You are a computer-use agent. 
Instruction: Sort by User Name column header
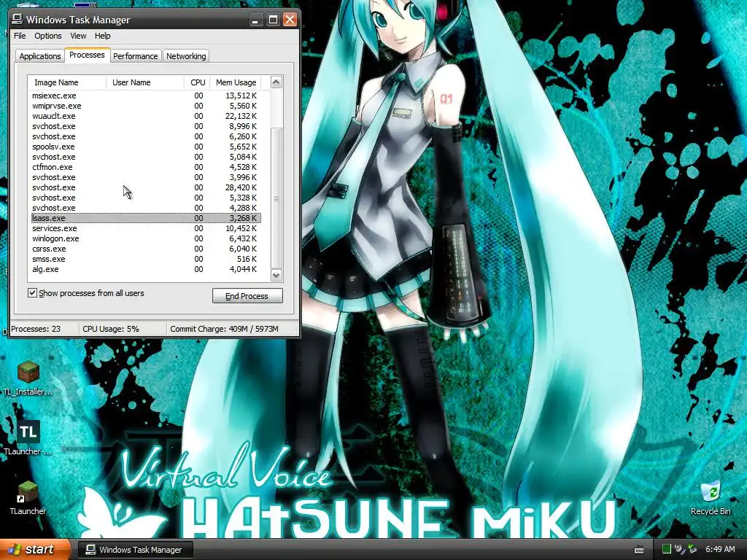145,82
